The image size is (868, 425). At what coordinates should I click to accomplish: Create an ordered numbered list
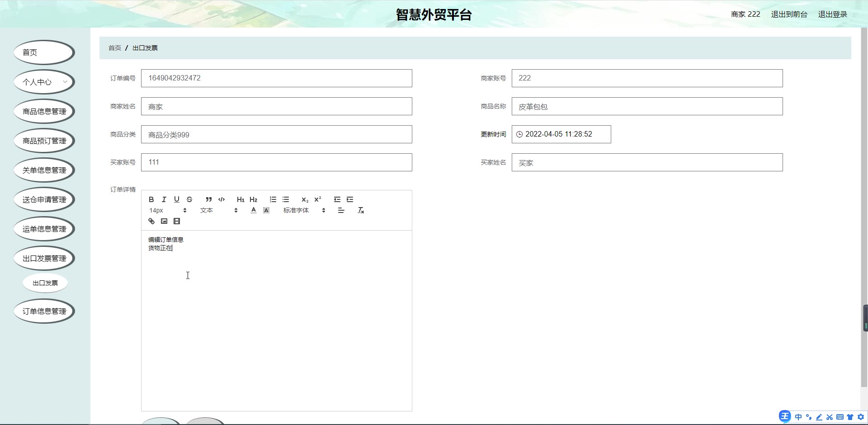[273, 199]
